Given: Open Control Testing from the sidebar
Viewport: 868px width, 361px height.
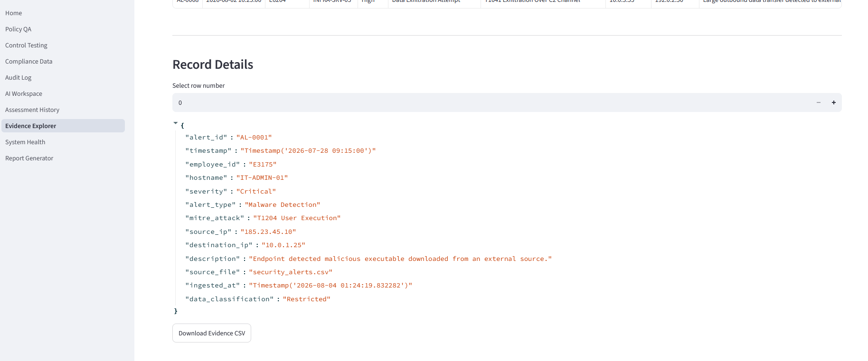Looking at the screenshot, I should coord(26,45).
